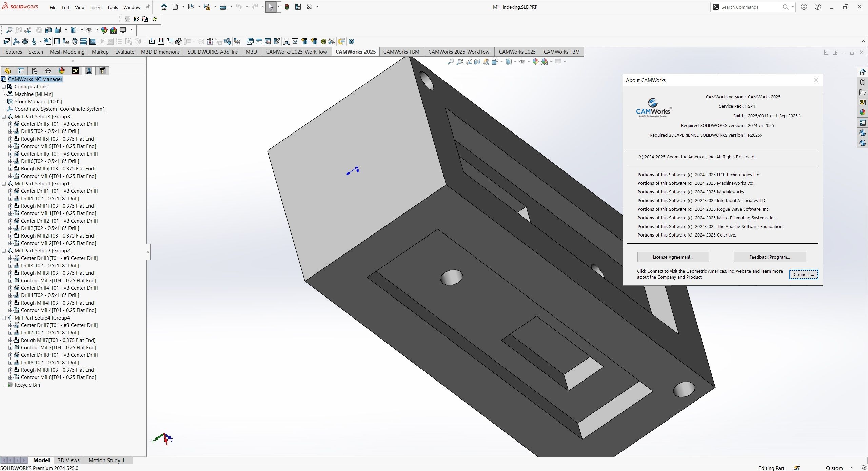Activate the Section View tool above the model
The height and width of the screenshot is (471, 868).
point(477,62)
